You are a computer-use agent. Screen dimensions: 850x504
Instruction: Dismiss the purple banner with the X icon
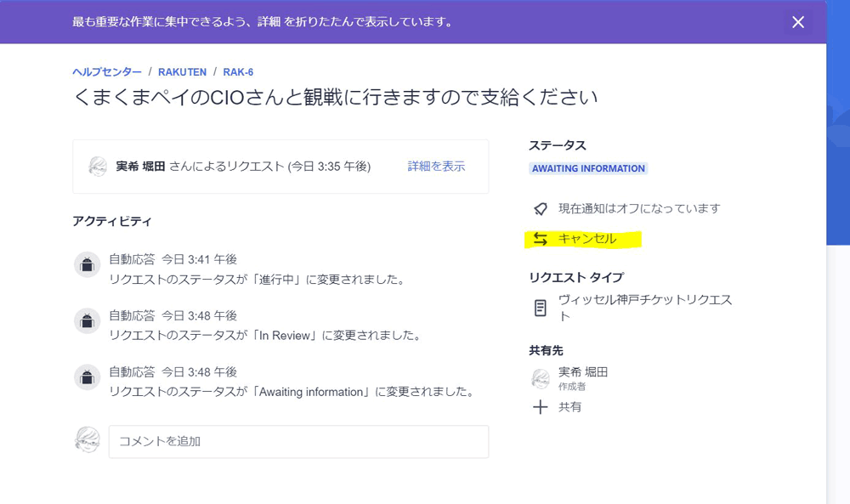click(x=798, y=22)
